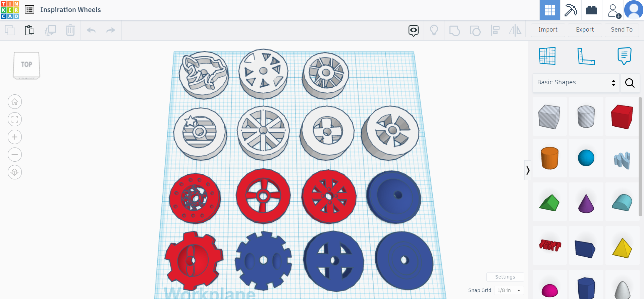This screenshot has width=644, height=299.
Task: Select the Ruler tool
Action: tap(586, 56)
